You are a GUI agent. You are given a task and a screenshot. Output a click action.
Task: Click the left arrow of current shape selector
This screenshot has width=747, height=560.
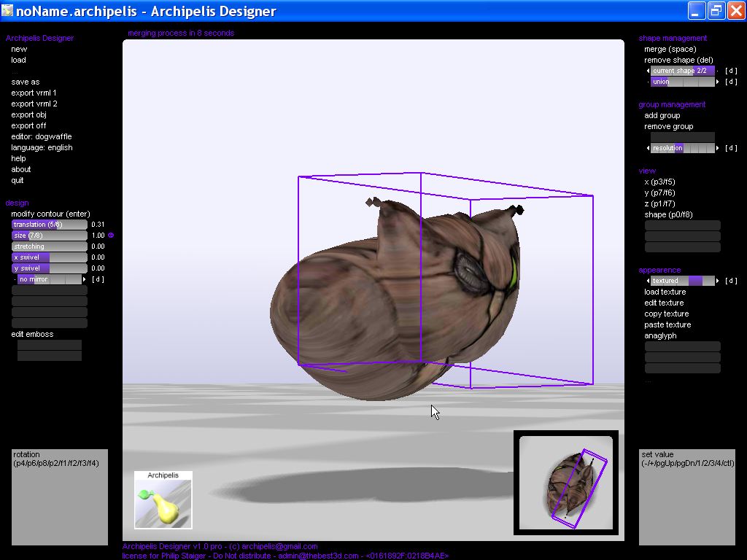(648, 71)
